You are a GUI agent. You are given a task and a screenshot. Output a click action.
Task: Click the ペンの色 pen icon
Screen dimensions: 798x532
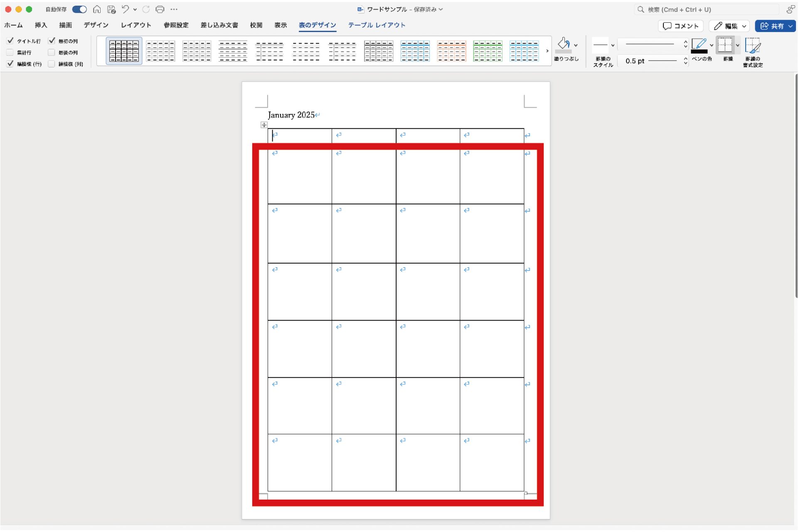[699, 44]
